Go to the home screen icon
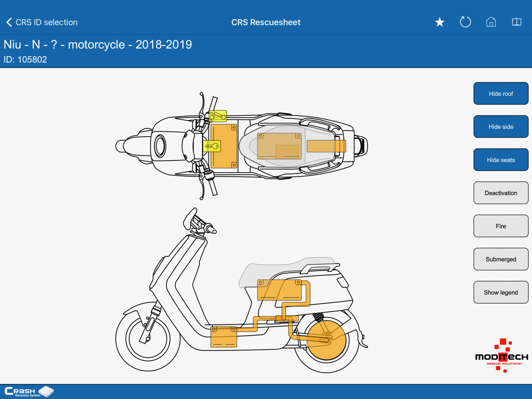This screenshot has height=399, width=532. [x=491, y=22]
